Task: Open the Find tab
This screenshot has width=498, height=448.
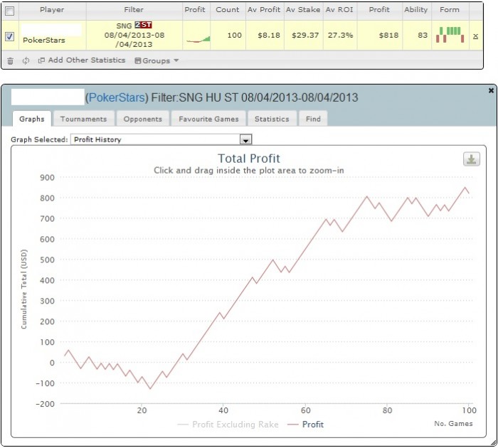Action: point(313,119)
